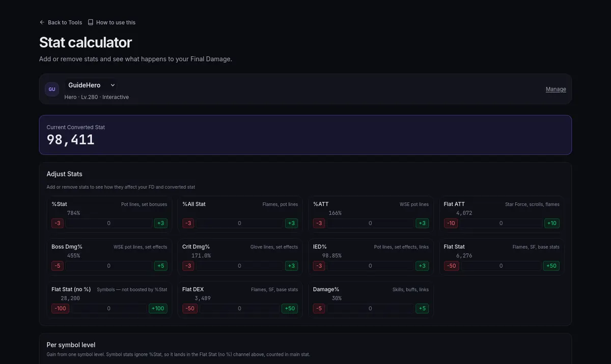Click the GU avatar badge
This screenshot has height=364, width=611.
(x=52, y=89)
